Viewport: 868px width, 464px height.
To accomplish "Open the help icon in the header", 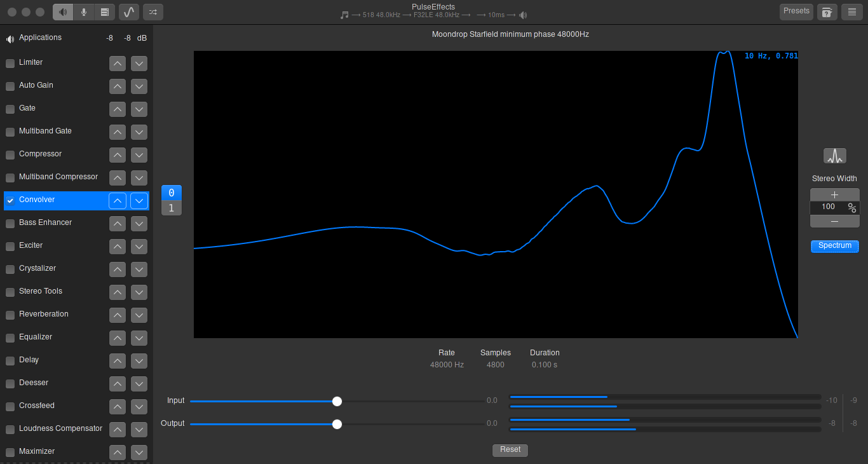I will click(x=827, y=12).
